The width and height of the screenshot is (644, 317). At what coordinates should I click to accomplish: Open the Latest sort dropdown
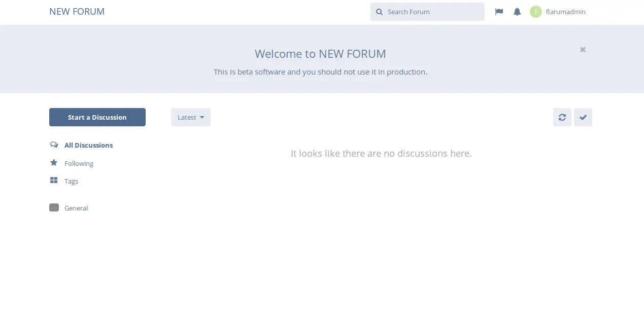[191, 117]
